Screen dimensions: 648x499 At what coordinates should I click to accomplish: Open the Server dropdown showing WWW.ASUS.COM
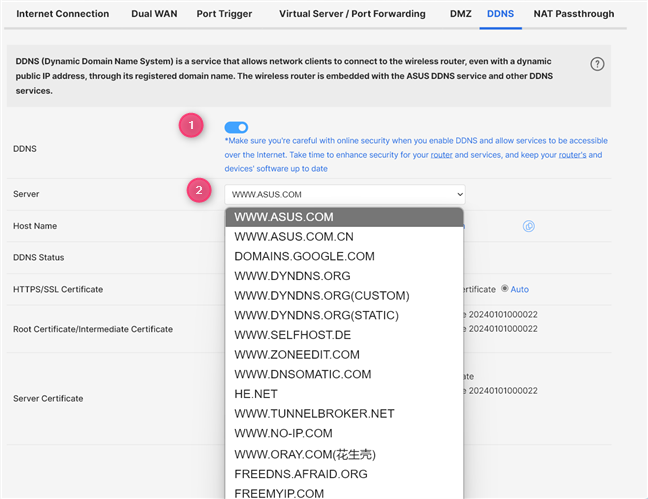pyautogui.click(x=345, y=194)
